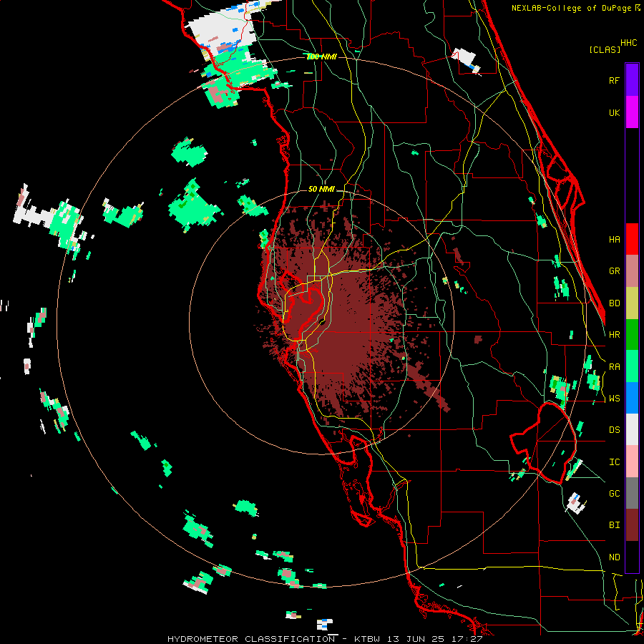Click the HHC product code text
This screenshot has height=644, width=644.
tap(629, 43)
